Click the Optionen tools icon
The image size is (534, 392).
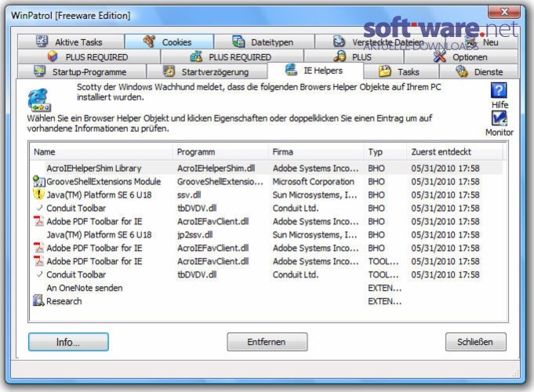pos(440,56)
